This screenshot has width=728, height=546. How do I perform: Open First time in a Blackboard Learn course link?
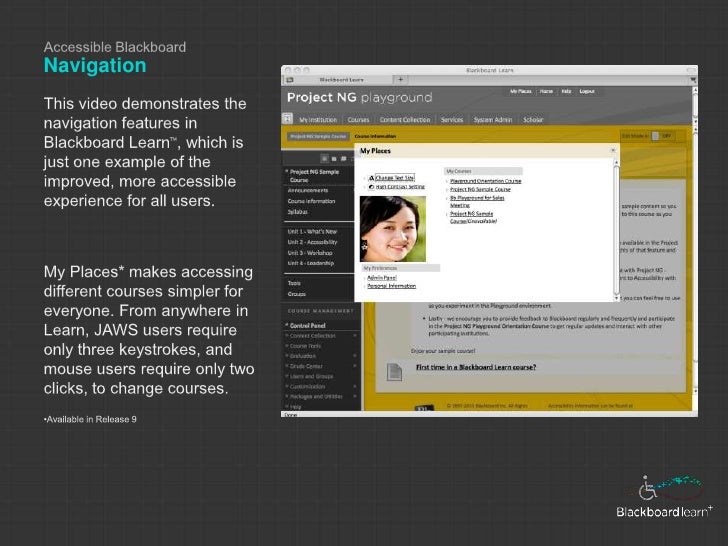click(476, 367)
